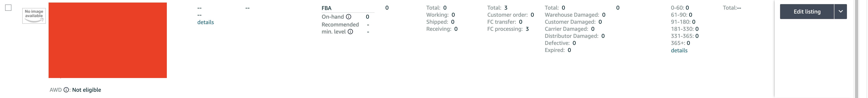Click info icon beside min. level
Image resolution: width=868 pixels, height=98 pixels.
coord(350,32)
